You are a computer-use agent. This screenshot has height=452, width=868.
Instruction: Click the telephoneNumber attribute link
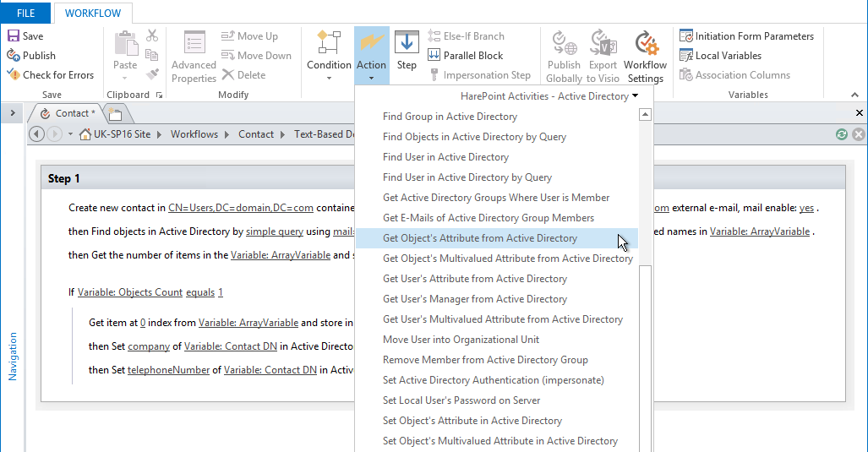(169, 369)
